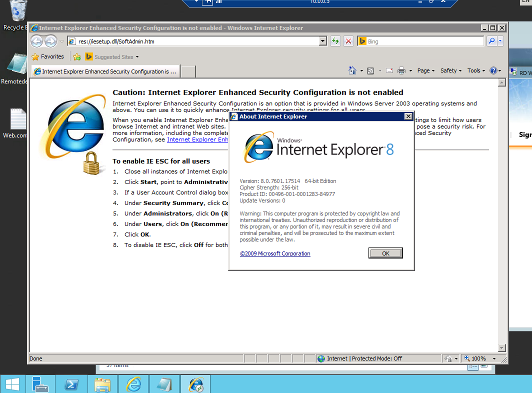The image size is (532, 393).
Task: Open Server Manager from the taskbar
Action: [40, 384]
